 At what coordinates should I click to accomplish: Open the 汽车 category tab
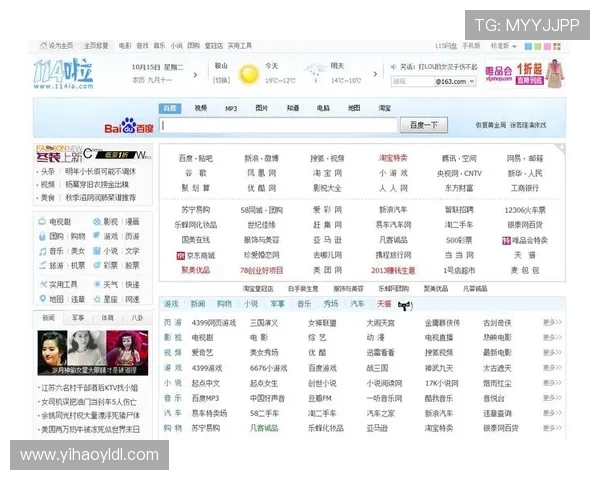point(357,304)
